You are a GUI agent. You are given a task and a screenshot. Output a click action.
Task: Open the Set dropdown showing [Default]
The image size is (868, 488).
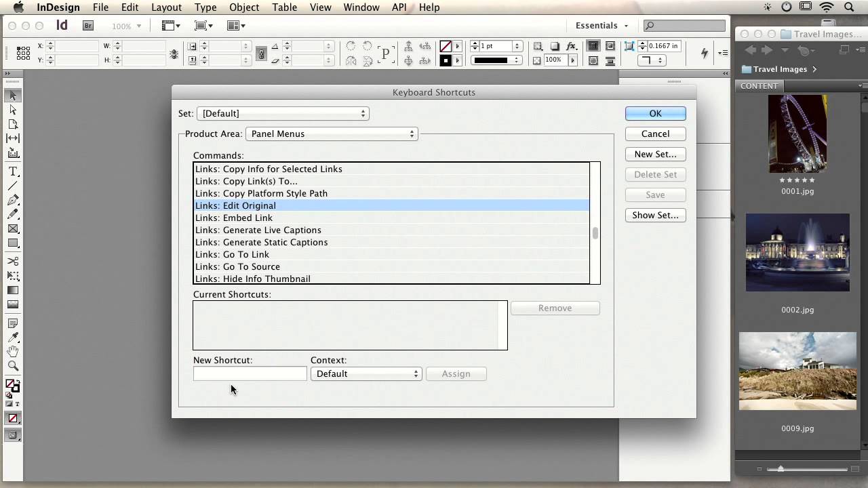click(x=283, y=113)
